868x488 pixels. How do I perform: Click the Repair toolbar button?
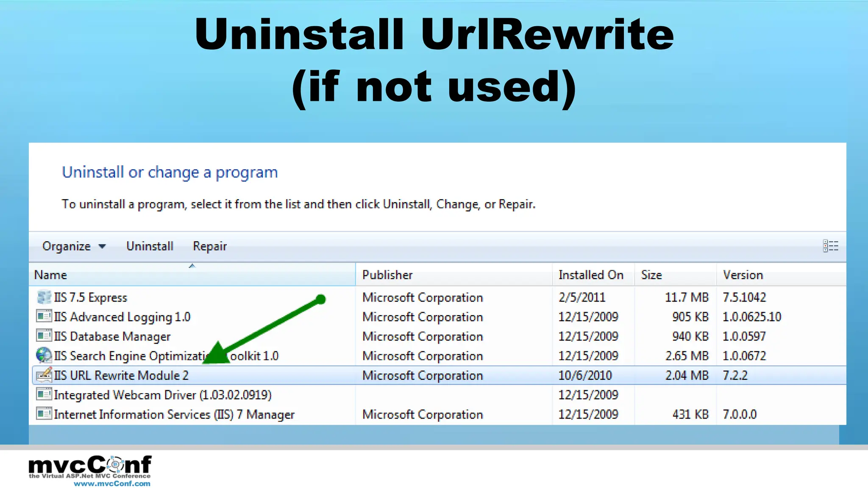(210, 247)
